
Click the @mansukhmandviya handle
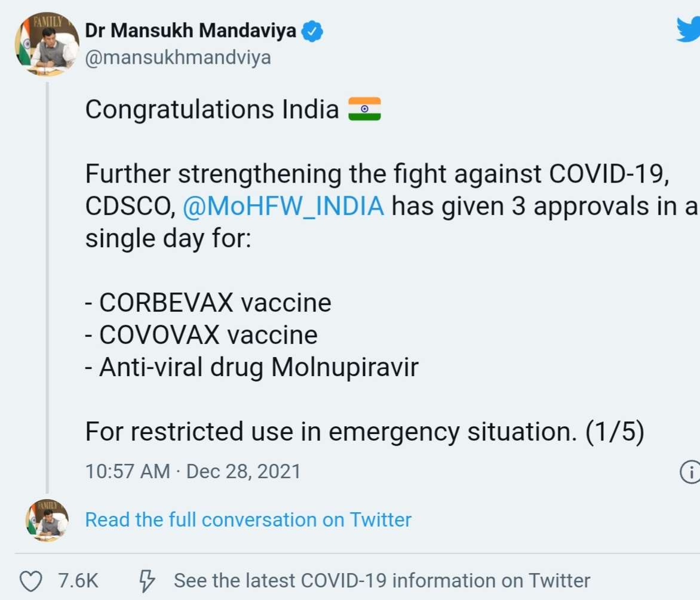tap(177, 57)
